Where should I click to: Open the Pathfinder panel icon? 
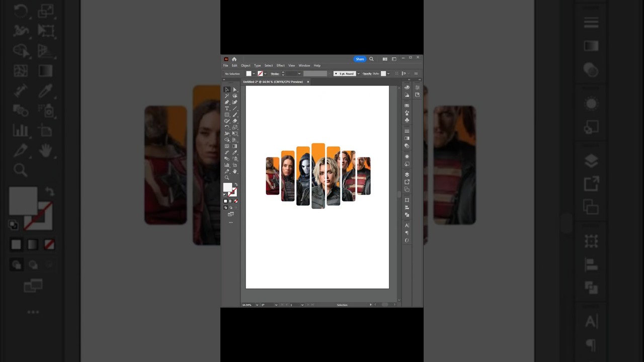tap(407, 215)
